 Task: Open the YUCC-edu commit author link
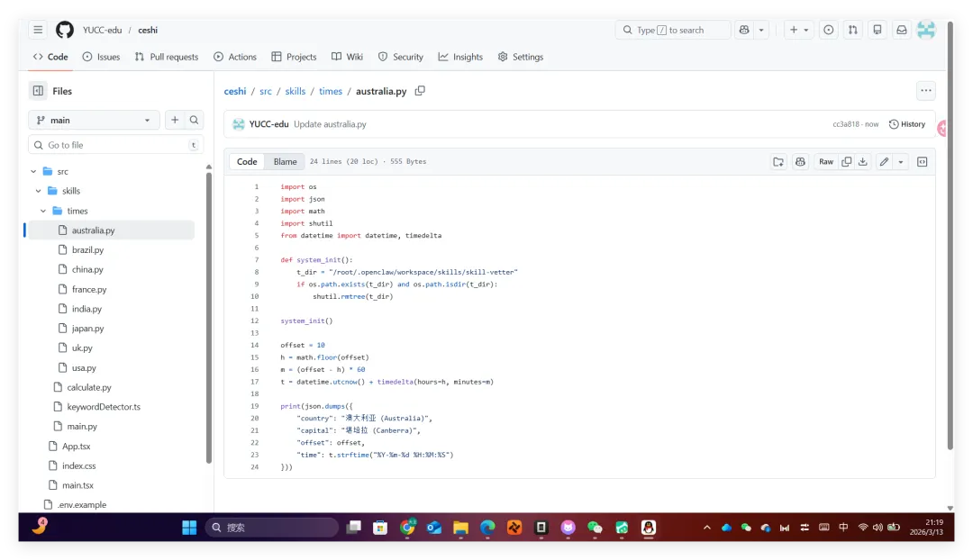click(x=268, y=124)
